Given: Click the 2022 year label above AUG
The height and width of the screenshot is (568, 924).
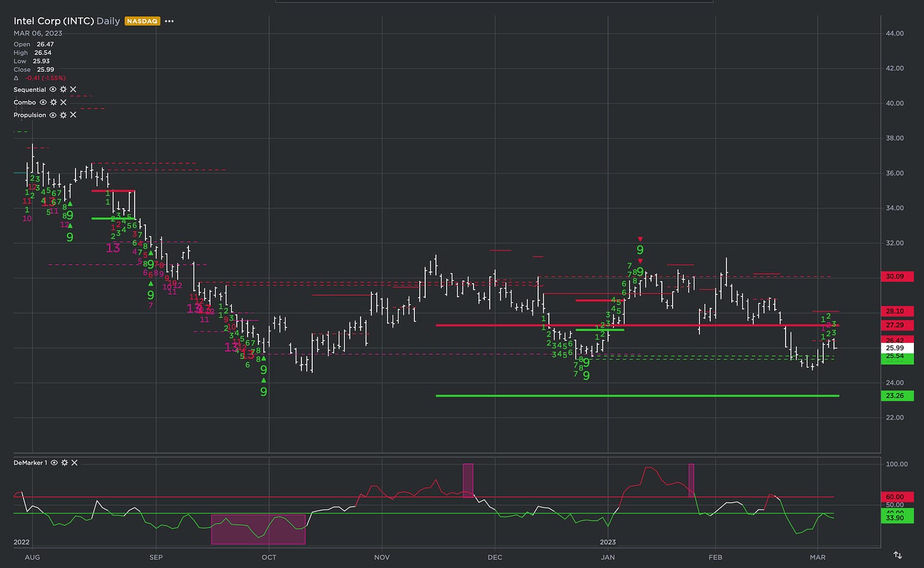Looking at the screenshot, I should pos(22,542).
